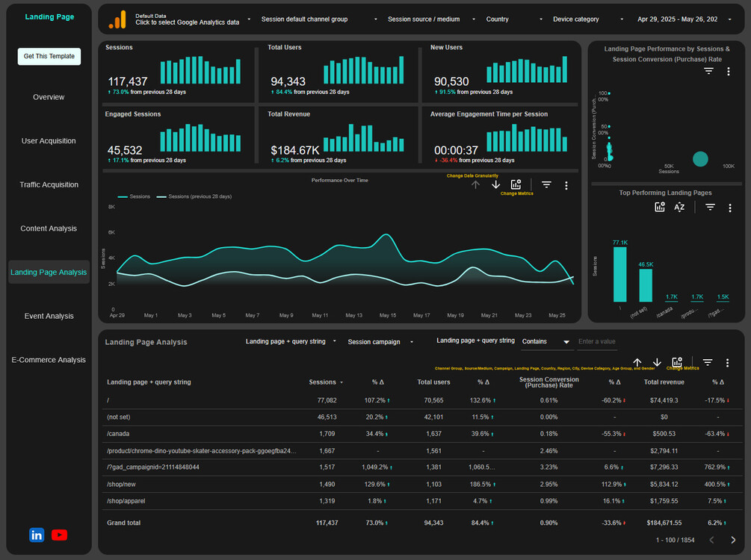751x560 pixels.
Task: Go to previous page of table results
Action: [x=711, y=540]
